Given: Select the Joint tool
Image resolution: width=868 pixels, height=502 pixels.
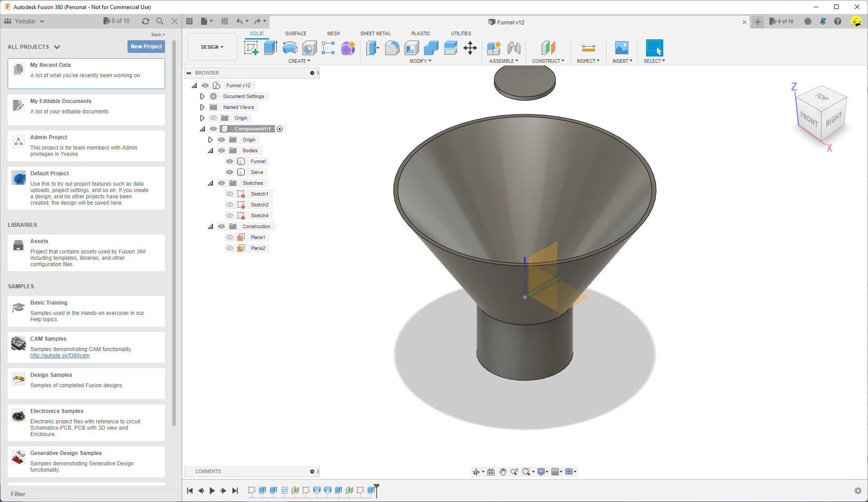Looking at the screenshot, I should coord(514,48).
